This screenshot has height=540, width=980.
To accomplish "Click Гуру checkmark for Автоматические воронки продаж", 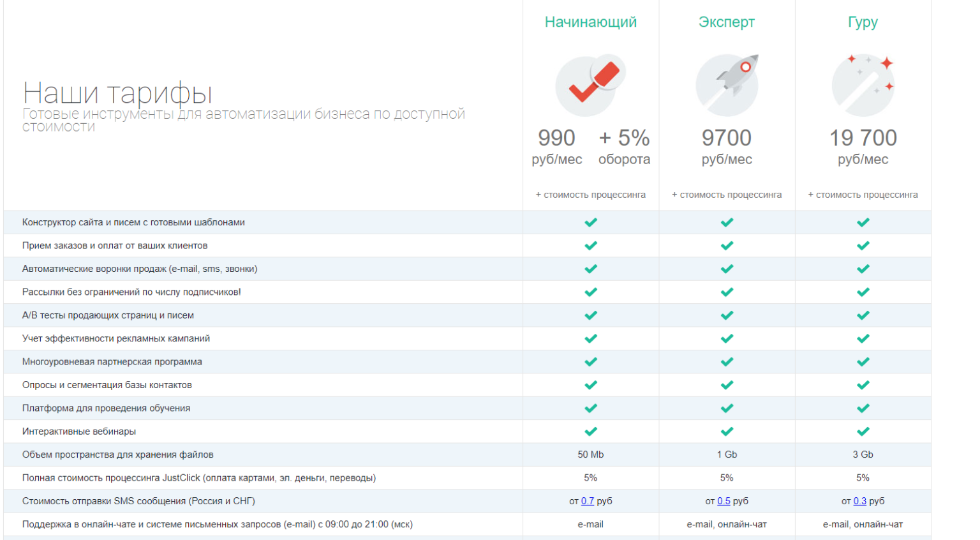I will pos(863,269).
